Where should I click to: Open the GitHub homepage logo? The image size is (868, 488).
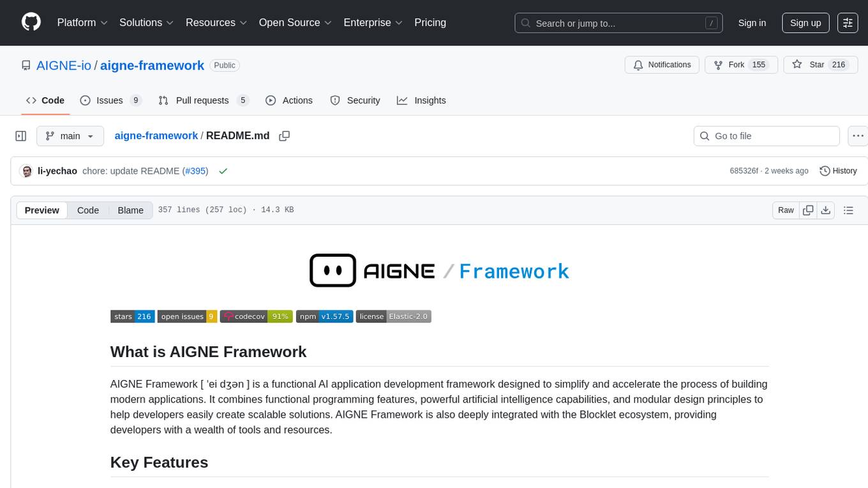click(31, 22)
